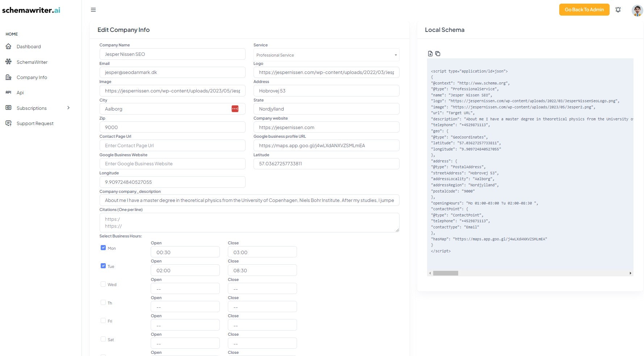Click the Company description input field

(x=249, y=200)
